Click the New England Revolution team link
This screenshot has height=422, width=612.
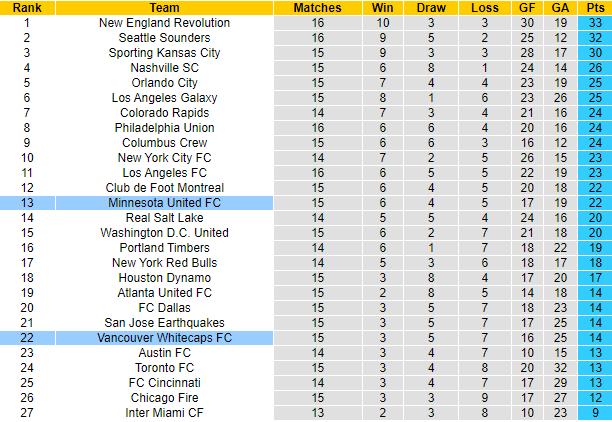click(165, 23)
